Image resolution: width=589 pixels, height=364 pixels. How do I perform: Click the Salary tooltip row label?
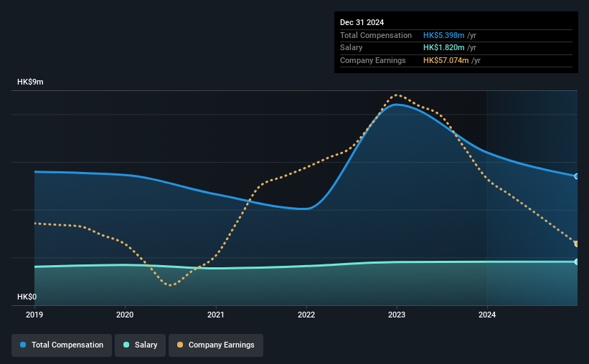click(352, 48)
